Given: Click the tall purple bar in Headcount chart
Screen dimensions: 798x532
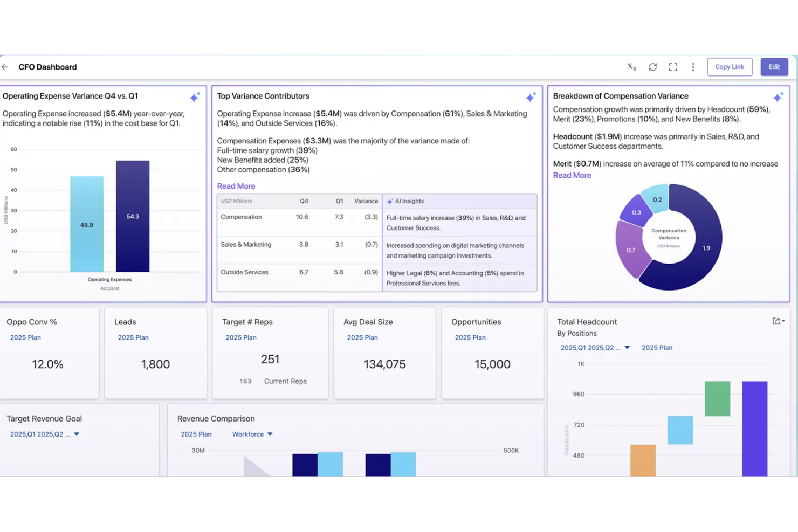Looking at the screenshot, I should pos(754,429).
